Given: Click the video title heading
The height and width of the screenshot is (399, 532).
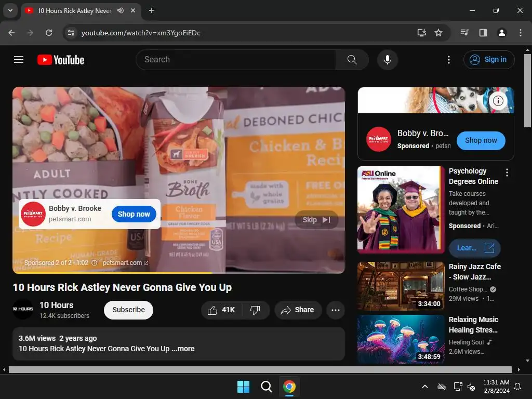Looking at the screenshot, I should pos(122,287).
